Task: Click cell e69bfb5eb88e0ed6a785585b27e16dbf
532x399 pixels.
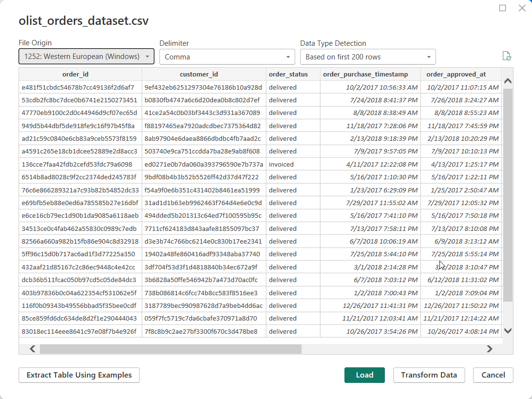Action: point(80,203)
